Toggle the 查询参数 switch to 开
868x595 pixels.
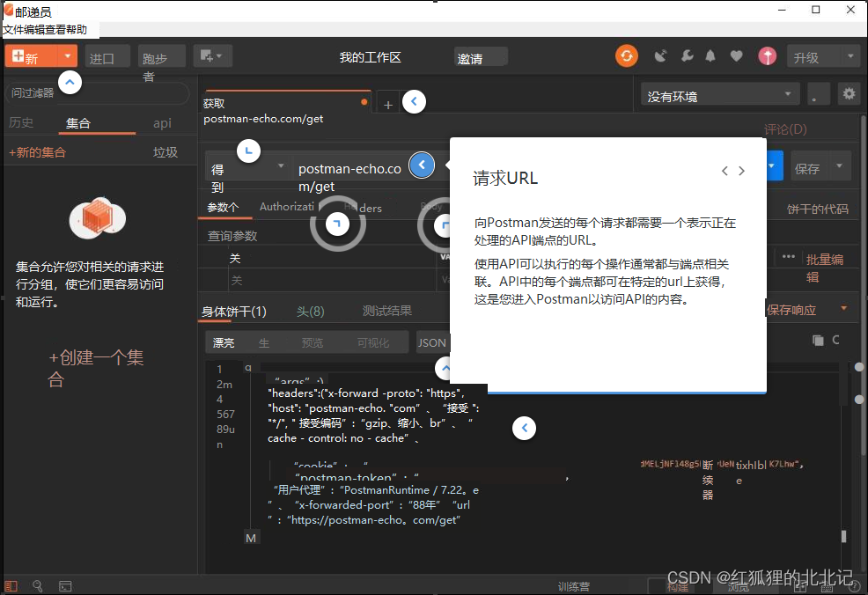coord(233,259)
